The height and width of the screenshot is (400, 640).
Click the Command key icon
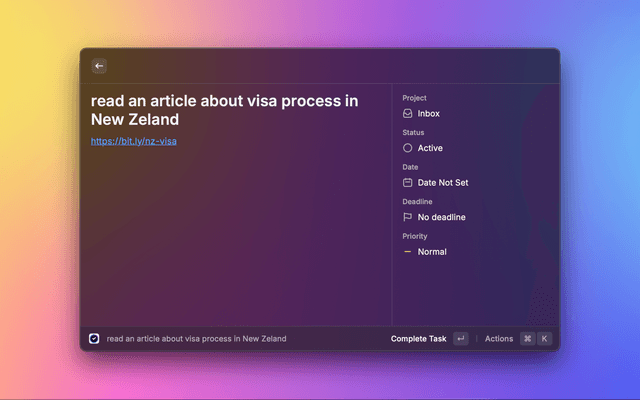tap(527, 339)
